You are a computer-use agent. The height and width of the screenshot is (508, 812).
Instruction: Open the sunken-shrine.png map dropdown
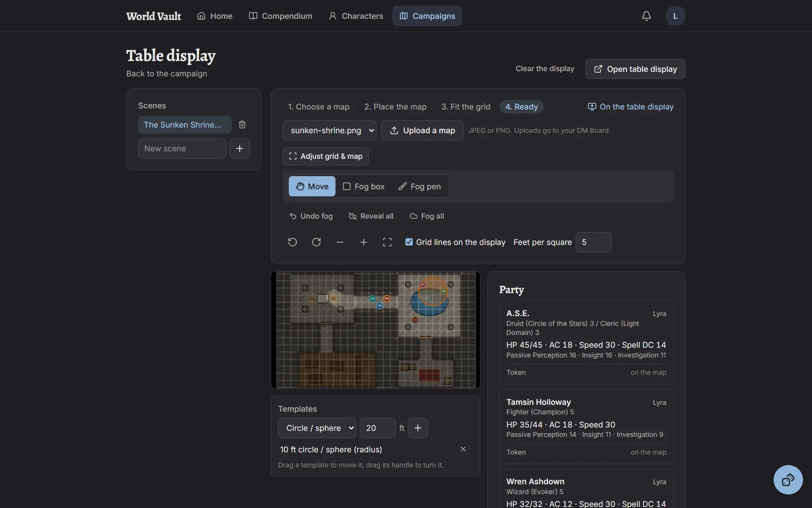pyautogui.click(x=329, y=130)
